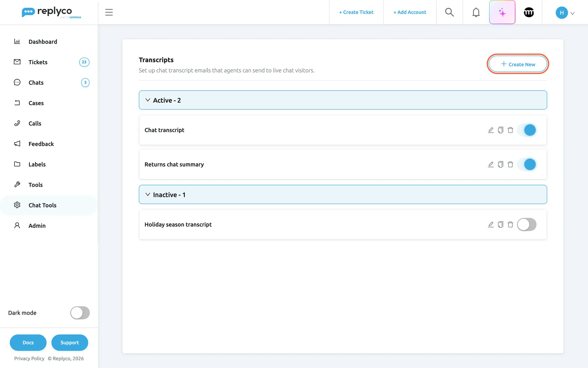Duplicate the Chat transcript via copy icon
This screenshot has height=368, width=588.
click(x=500, y=130)
